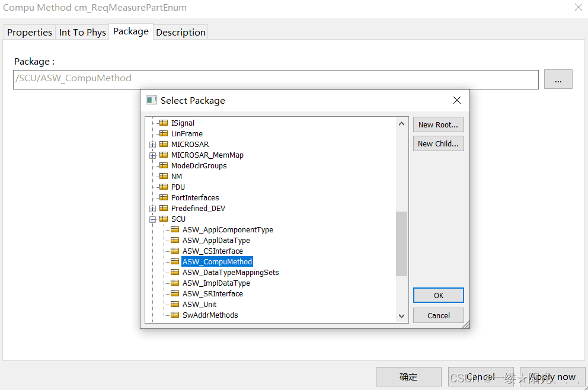
Task: Click the ISignal package icon
Action: (x=164, y=123)
